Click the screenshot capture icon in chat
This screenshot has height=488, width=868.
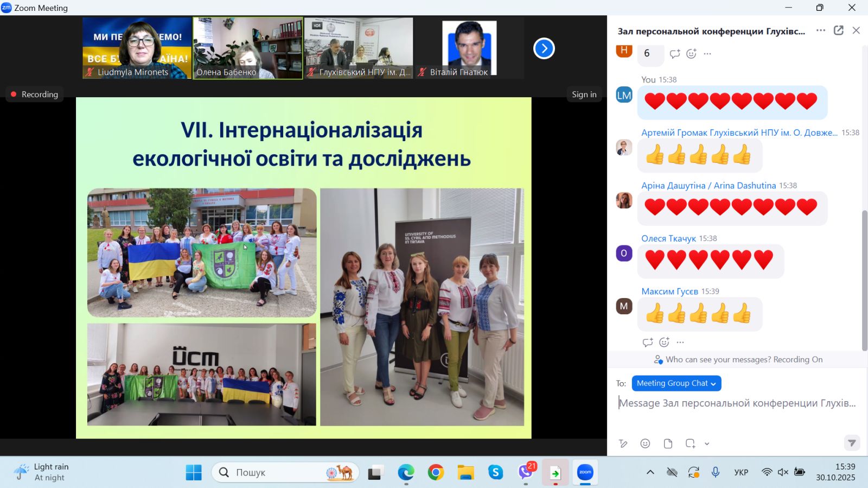pyautogui.click(x=690, y=443)
